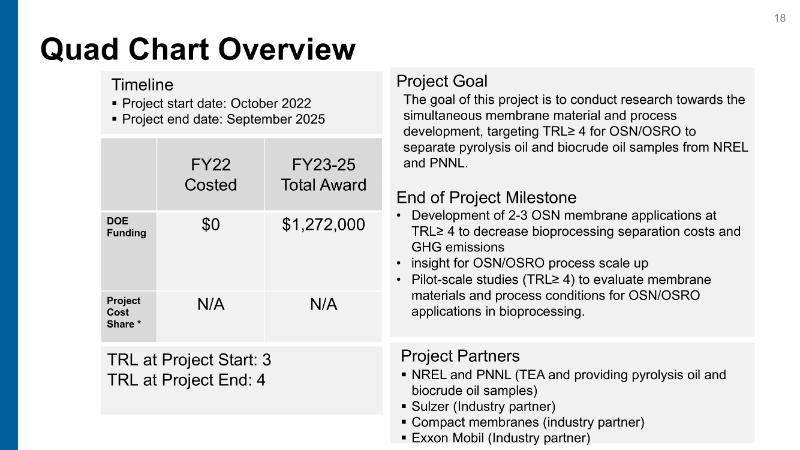The height and width of the screenshot is (450, 800).
Task: Click the "Project Partners" heading
Action: (x=460, y=356)
